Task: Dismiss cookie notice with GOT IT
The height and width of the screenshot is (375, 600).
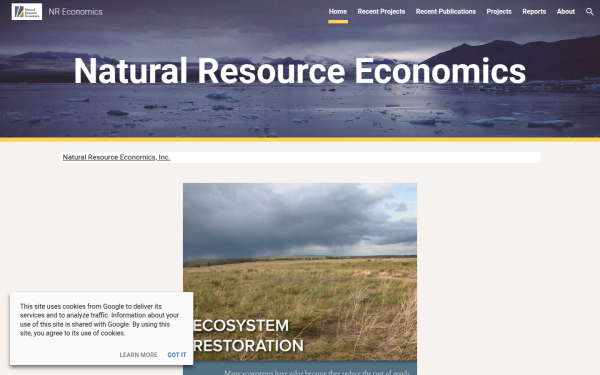Action: click(177, 355)
